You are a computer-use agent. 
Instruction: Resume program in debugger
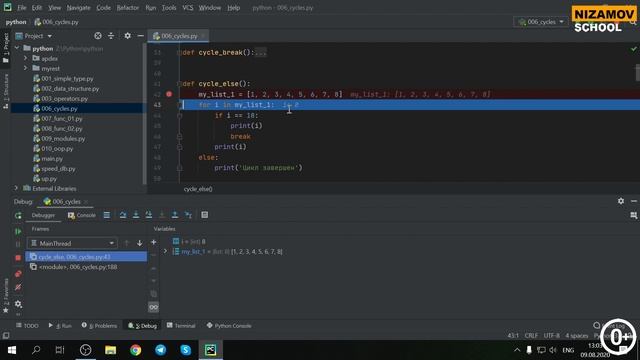click(18, 231)
